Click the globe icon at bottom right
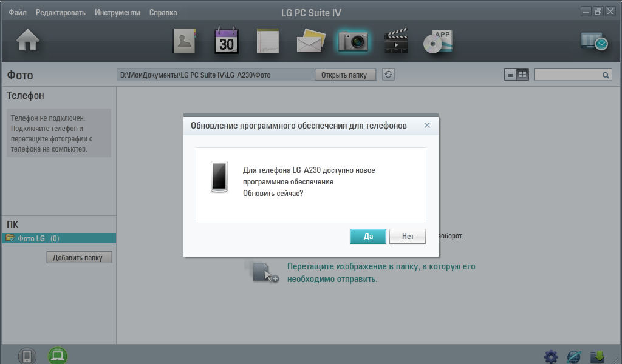The width and height of the screenshot is (622, 364). [574, 357]
